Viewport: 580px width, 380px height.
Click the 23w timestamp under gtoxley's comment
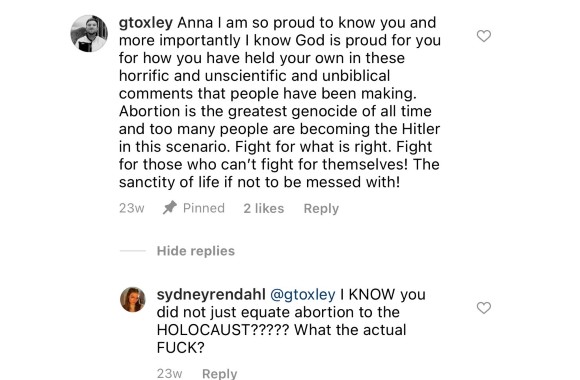click(x=132, y=208)
